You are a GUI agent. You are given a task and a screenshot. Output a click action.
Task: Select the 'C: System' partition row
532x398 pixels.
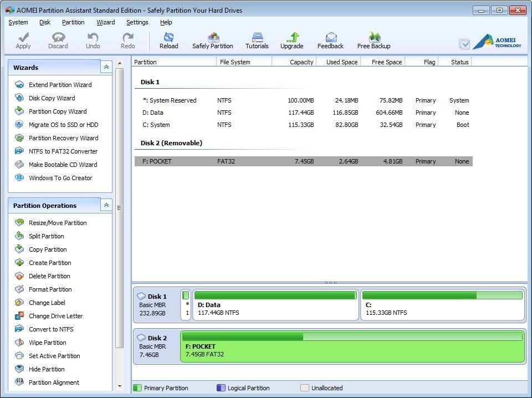[x=304, y=125]
